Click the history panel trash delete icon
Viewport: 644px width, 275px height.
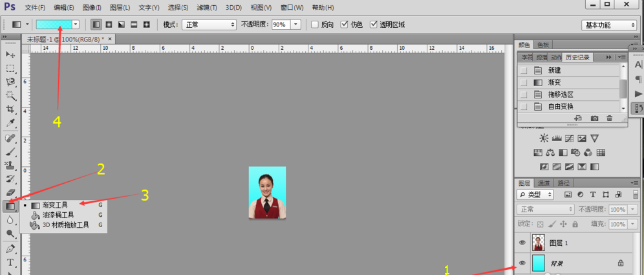pyautogui.click(x=610, y=118)
